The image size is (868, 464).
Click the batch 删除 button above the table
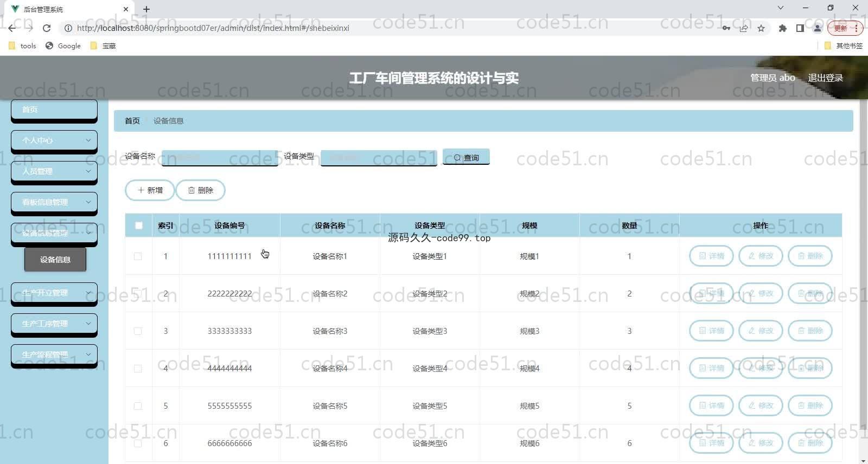(x=200, y=190)
